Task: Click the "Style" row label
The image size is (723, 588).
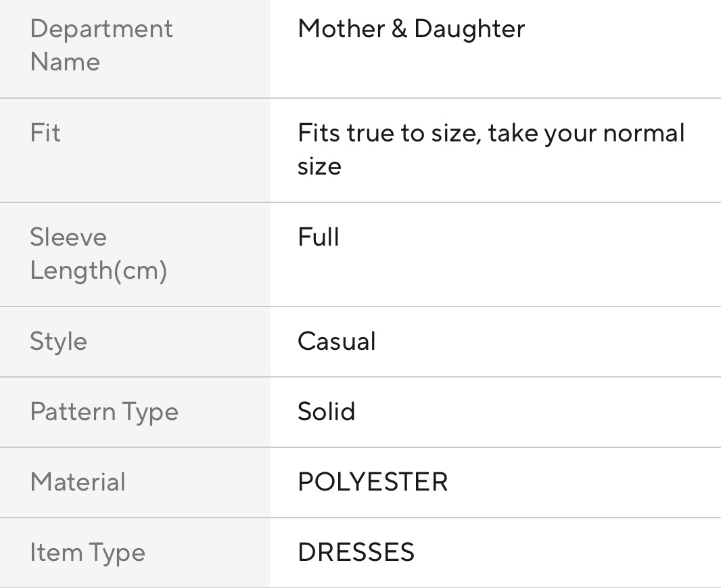Action: (58, 342)
